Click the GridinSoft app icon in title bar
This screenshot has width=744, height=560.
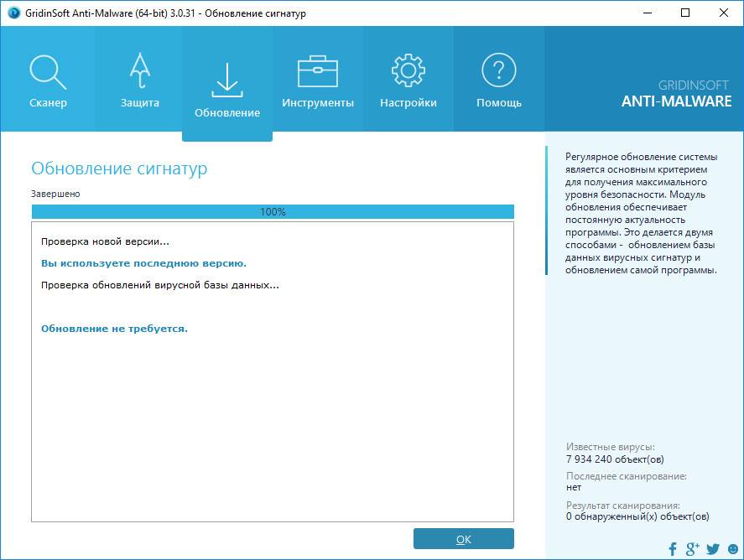pos(14,13)
